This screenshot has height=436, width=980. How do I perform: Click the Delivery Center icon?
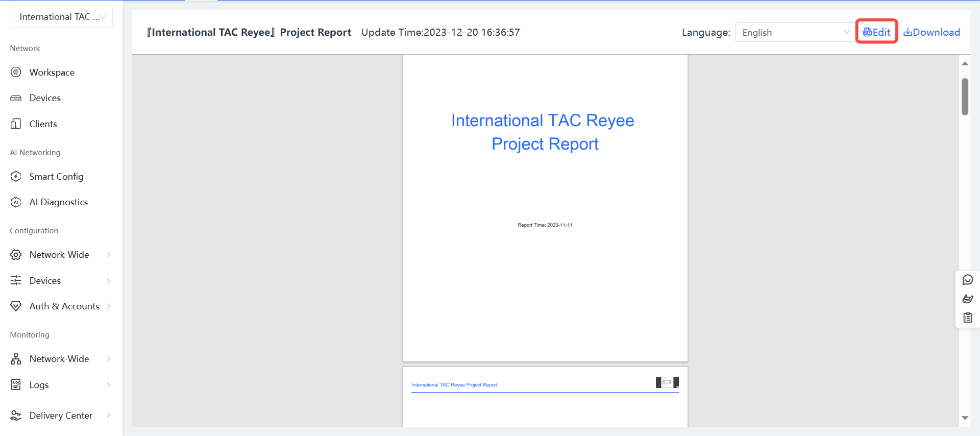pos(16,416)
